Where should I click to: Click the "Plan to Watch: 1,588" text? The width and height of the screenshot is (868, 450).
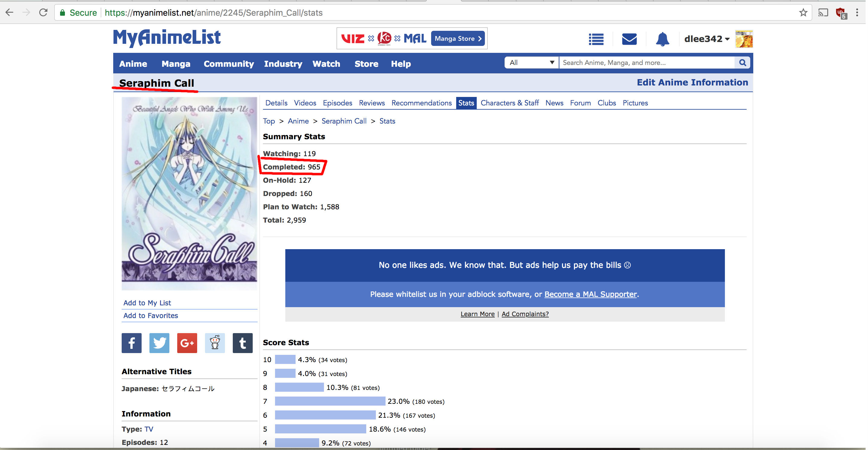pos(302,207)
